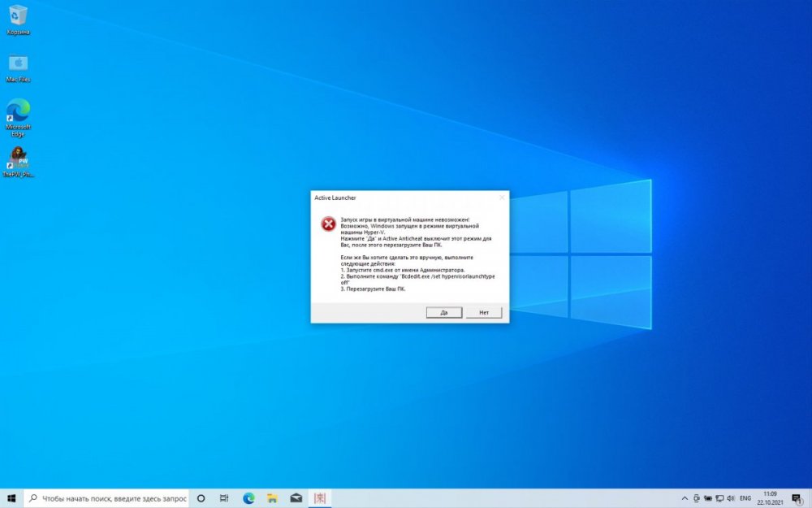The height and width of the screenshot is (508, 812).
Task: Launch Microsoft Edge from the taskbar
Action: [249, 498]
